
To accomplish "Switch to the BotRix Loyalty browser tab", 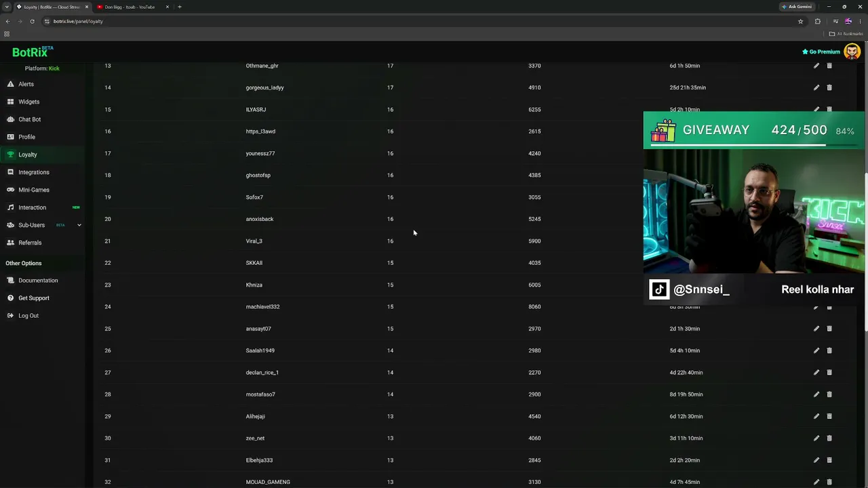I will 52,7.
